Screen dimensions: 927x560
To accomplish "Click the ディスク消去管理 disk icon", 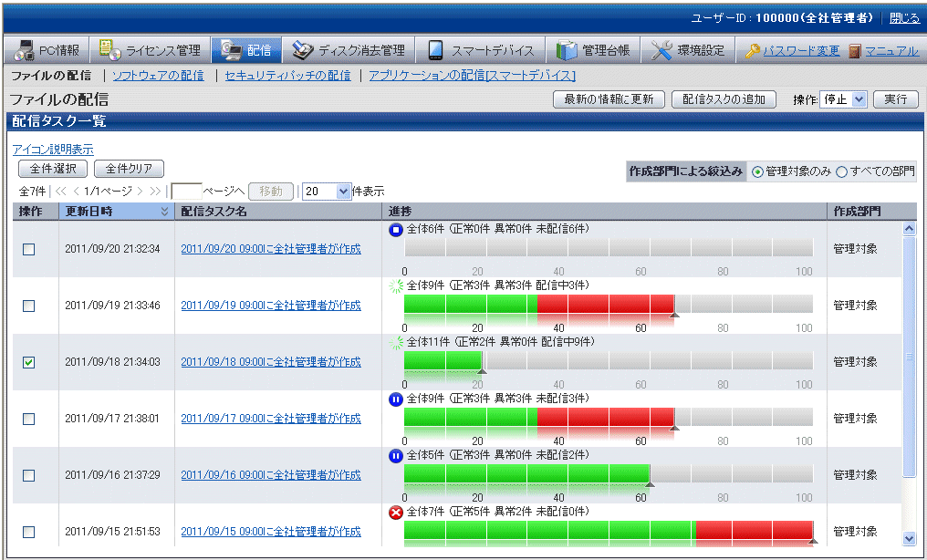I will pyautogui.click(x=302, y=50).
